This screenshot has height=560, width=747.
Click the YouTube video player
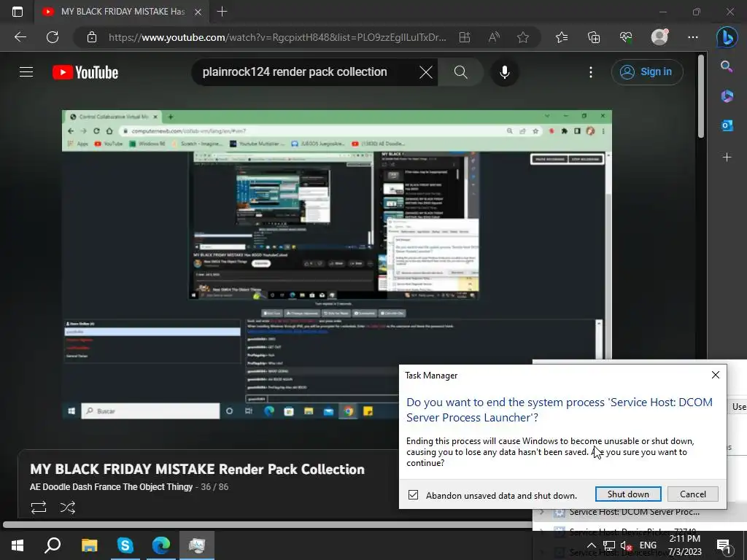(337, 265)
